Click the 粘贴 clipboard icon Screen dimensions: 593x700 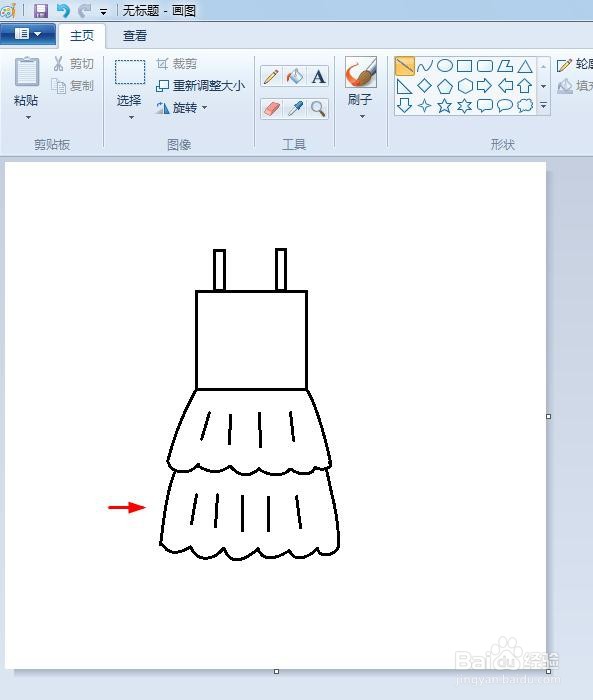click(27, 71)
